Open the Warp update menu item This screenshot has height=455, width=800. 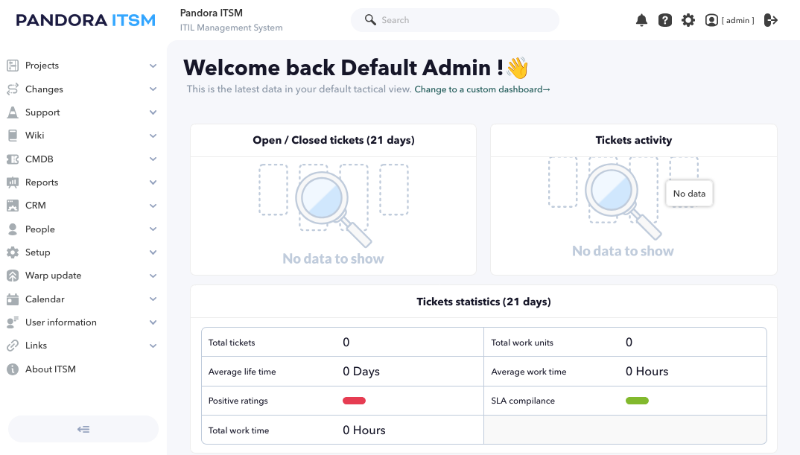point(53,275)
